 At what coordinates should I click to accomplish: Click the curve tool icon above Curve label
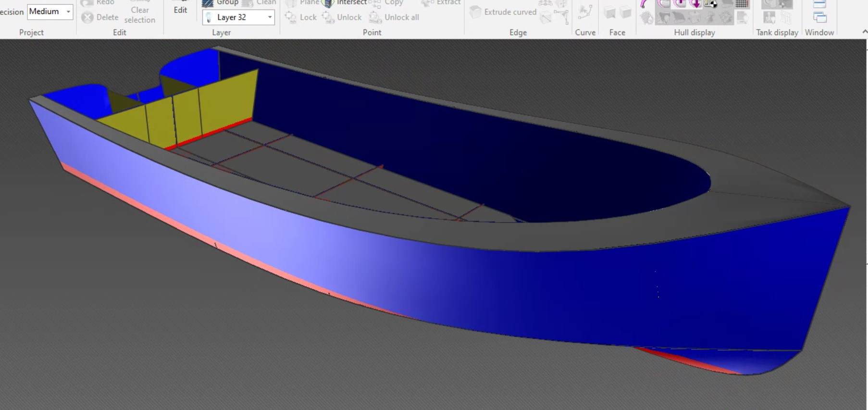[585, 12]
